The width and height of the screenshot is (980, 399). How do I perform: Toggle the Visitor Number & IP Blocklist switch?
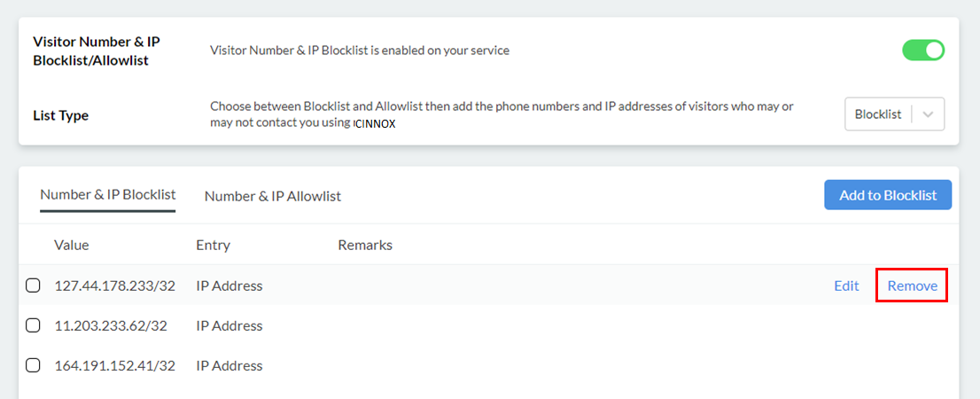(923, 51)
